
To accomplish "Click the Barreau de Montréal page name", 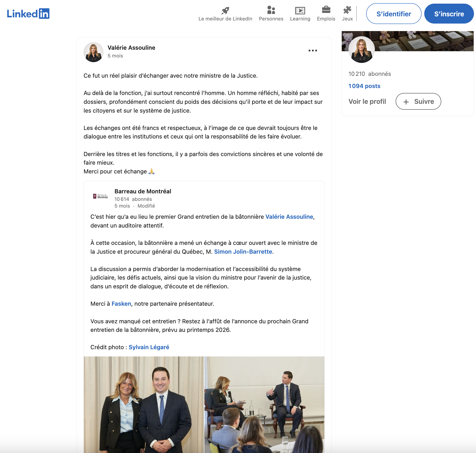I will [x=143, y=191].
